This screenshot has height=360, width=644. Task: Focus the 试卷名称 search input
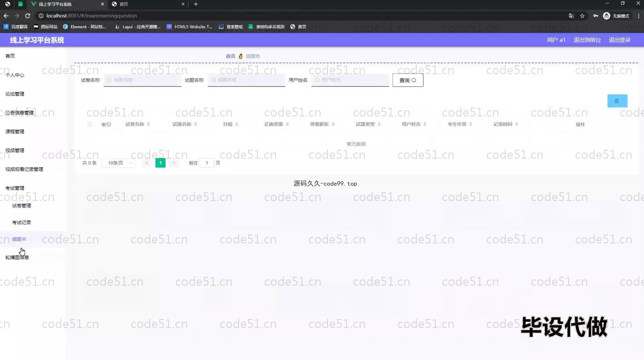[x=143, y=80]
